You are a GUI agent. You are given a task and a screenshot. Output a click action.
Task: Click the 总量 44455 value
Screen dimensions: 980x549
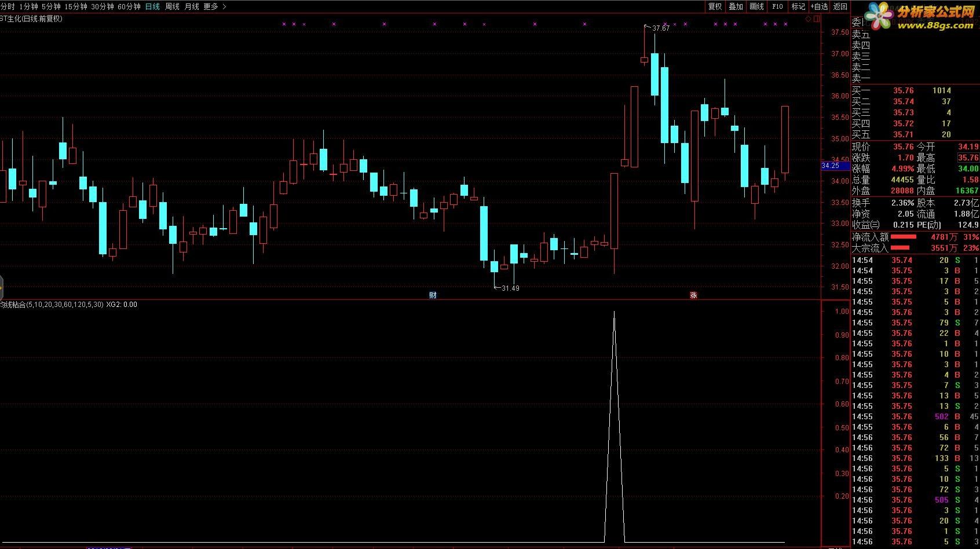tap(902, 180)
